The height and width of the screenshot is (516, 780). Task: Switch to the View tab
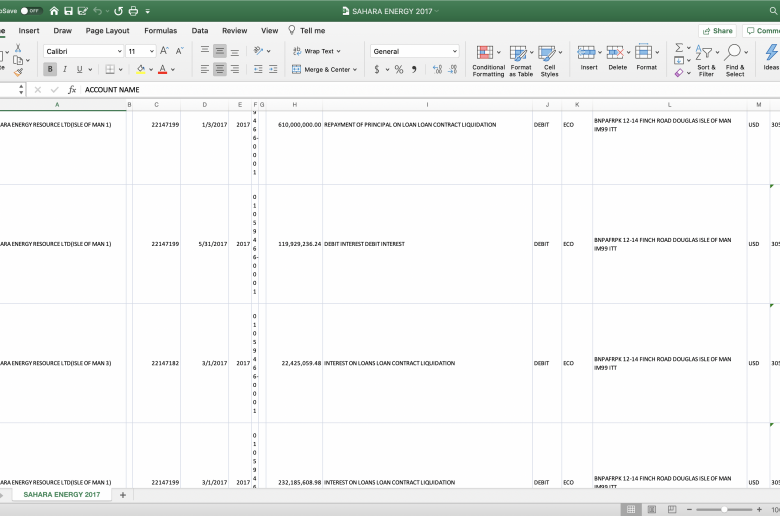[x=270, y=30]
